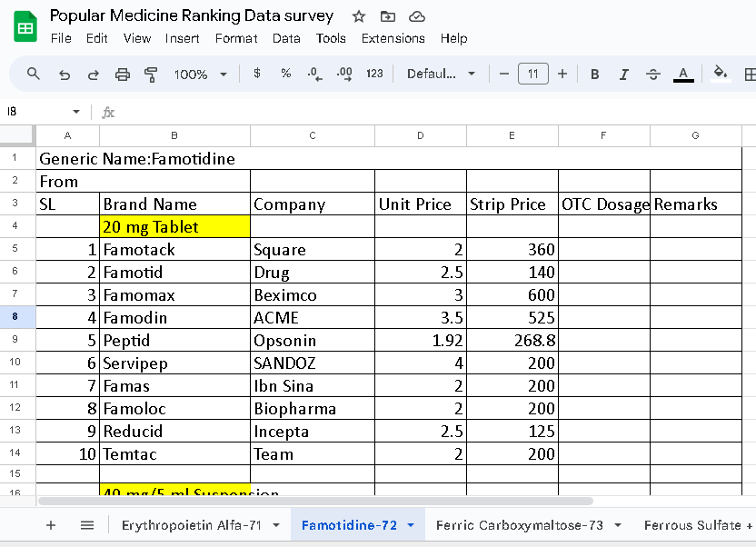Viewport: 756px width, 547px height.
Task: Select the SANDOZ company cell
Action: click(x=313, y=363)
